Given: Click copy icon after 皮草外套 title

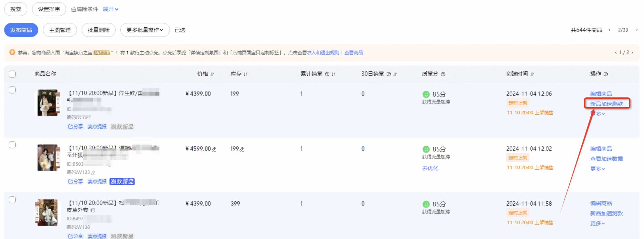Looking at the screenshot, I should coord(93,210).
